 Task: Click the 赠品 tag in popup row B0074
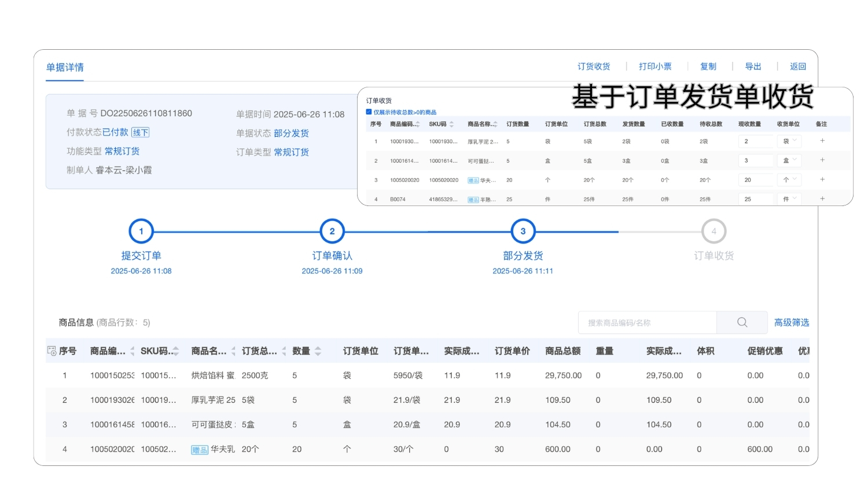(473, 200)
